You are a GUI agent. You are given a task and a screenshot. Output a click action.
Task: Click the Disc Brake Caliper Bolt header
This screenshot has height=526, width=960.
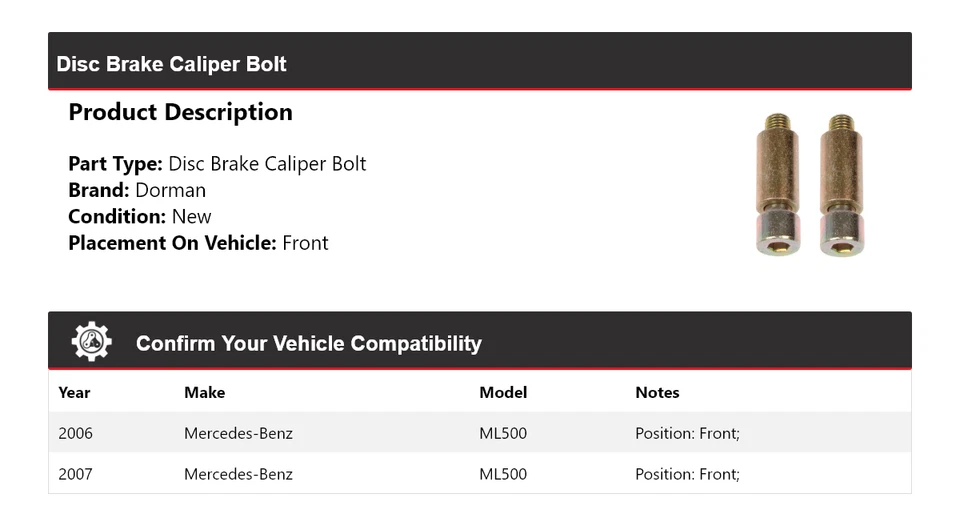pos(171,64)
